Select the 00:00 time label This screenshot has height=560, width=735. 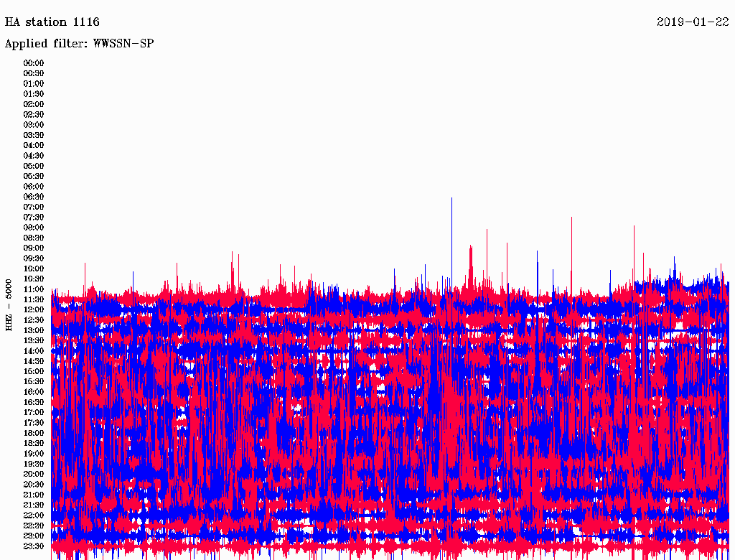tap(34, 63)
